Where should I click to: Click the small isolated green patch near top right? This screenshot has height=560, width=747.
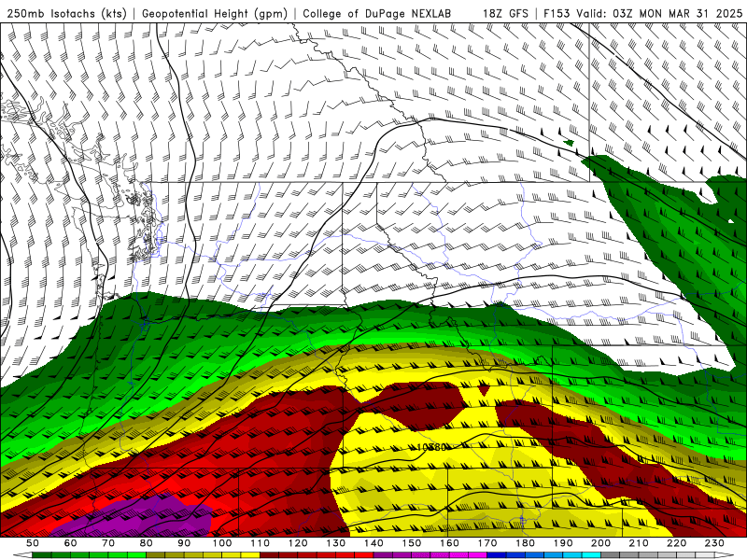point(569,142)
